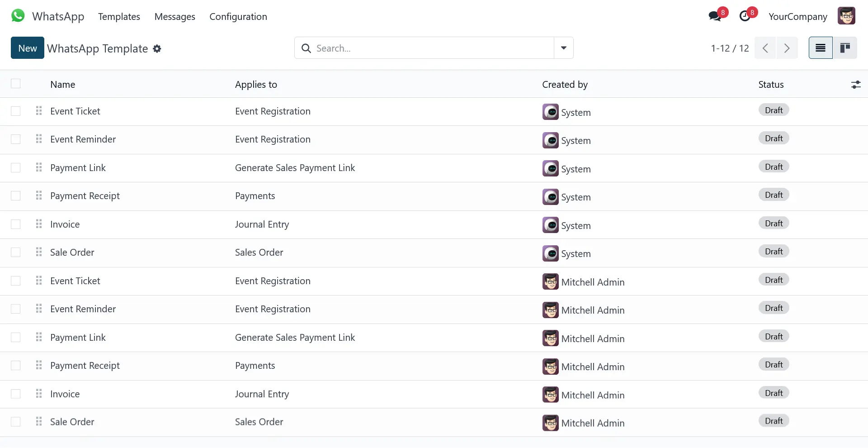Viewport: 868px width, 448px height.
Task: Switch to list view
Action: pyautogui.click(x=820, y=48)
